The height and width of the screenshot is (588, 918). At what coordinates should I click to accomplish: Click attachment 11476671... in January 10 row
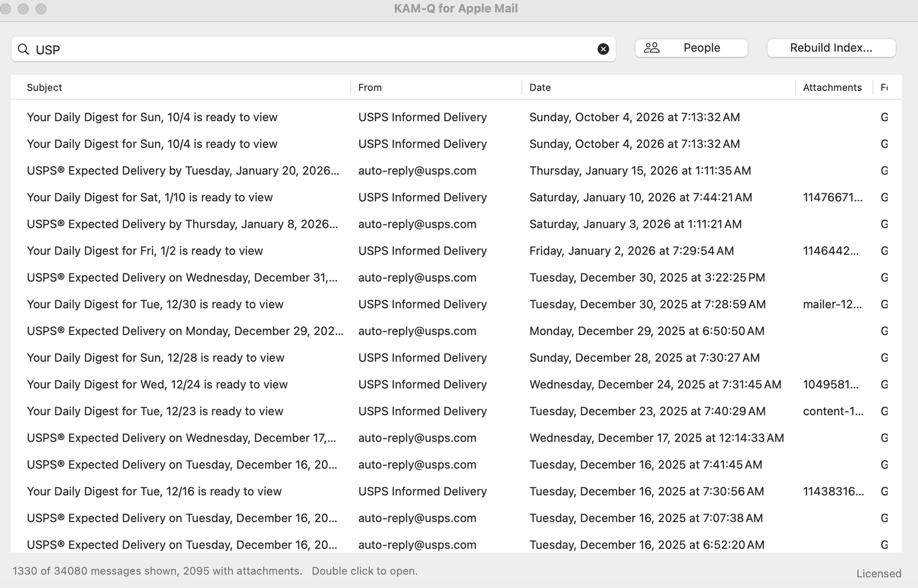833,197
